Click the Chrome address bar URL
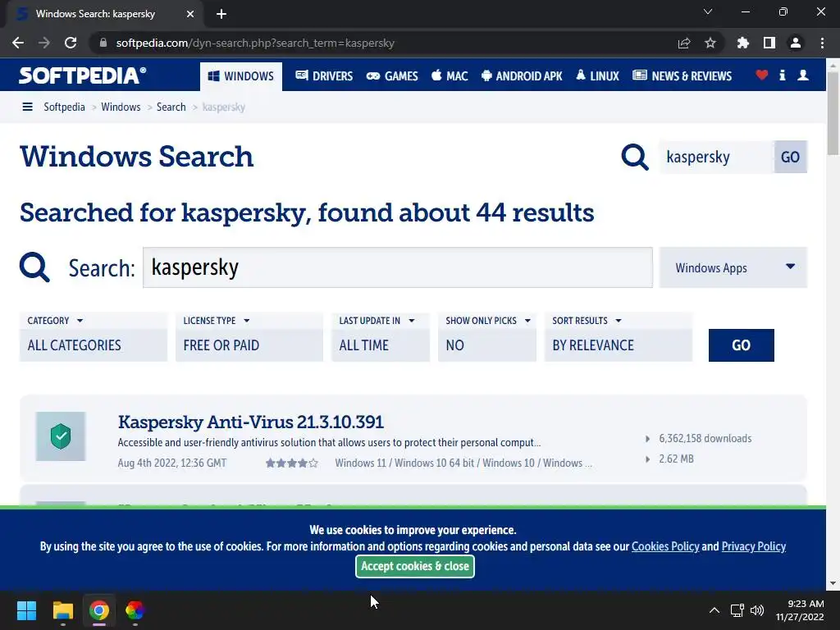The width and height of the screenshot is (840, 630). click(x=255, y=43)
